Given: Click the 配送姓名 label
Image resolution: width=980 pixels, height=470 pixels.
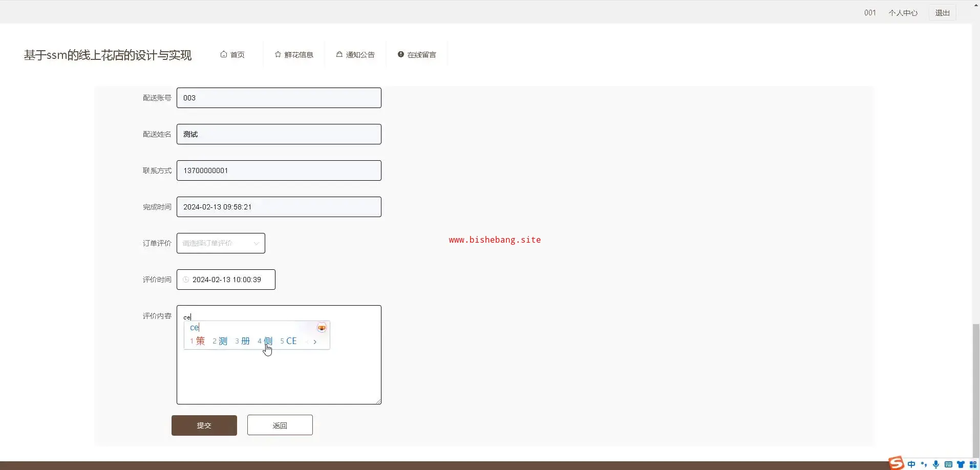Looking at the screenshot, I should (157, 134).
